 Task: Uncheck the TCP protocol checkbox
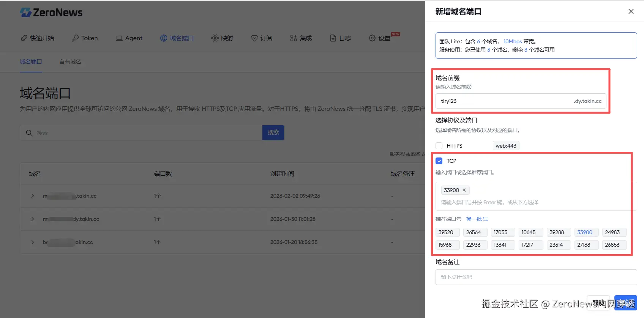pos(439,161)
